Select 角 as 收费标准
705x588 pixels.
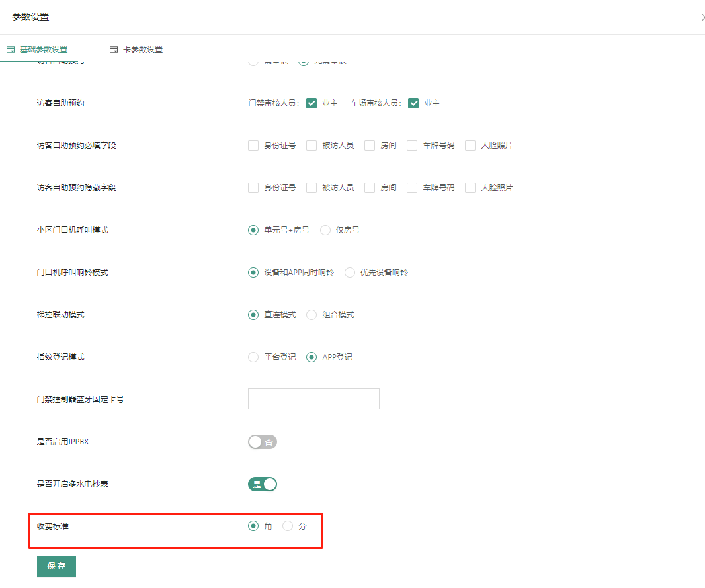253,526
